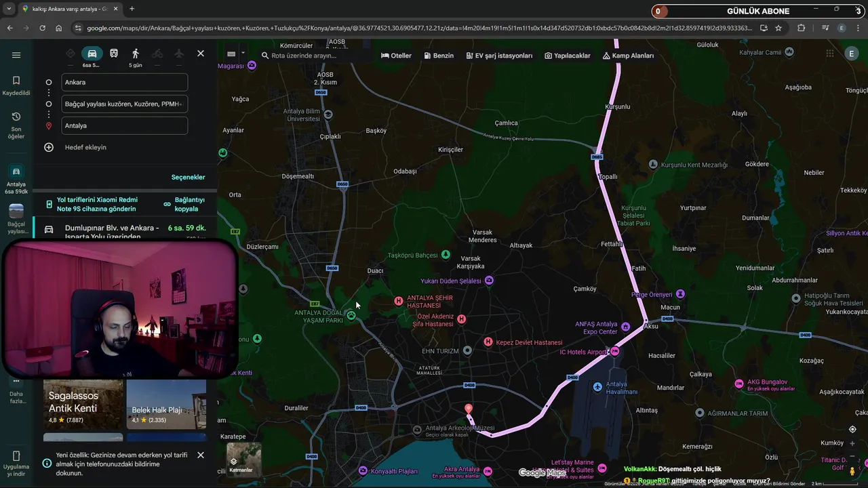Open the Google Maps hamburger menu
The height and width of the screenshot is (488, 868).
click(x=16, y=55)
